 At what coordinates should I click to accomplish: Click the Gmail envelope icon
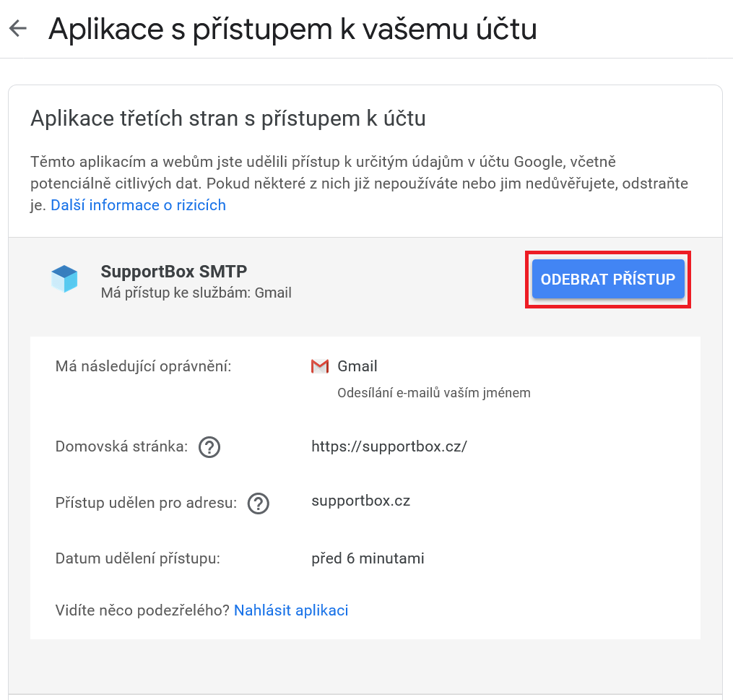pos(319,366)
